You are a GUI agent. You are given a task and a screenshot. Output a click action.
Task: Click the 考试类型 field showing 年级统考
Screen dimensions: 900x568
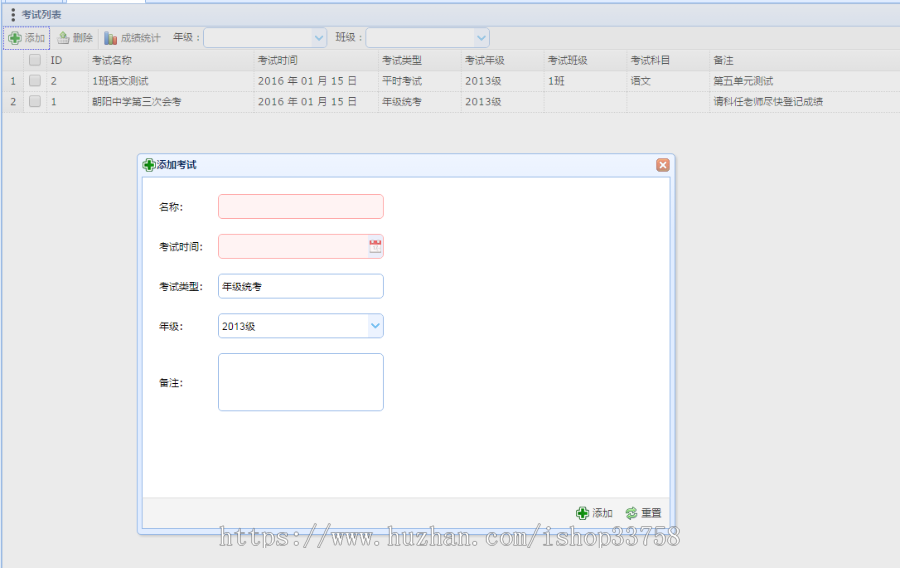point(301,286)
